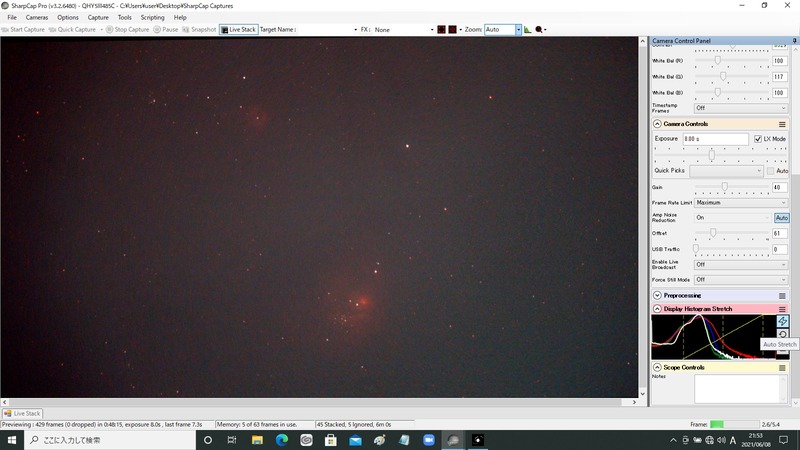
Task: Open the Zoom level combo box
Action: pos(503,30)
